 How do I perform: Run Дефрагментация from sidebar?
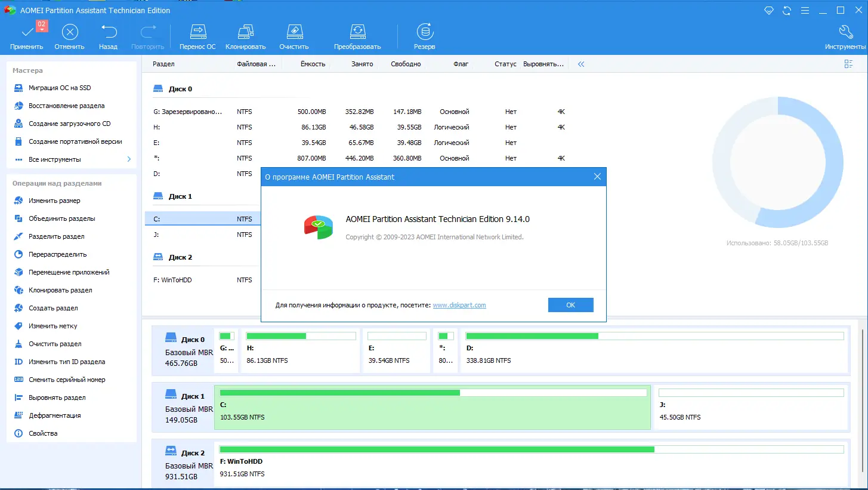[x=55, y=415]
